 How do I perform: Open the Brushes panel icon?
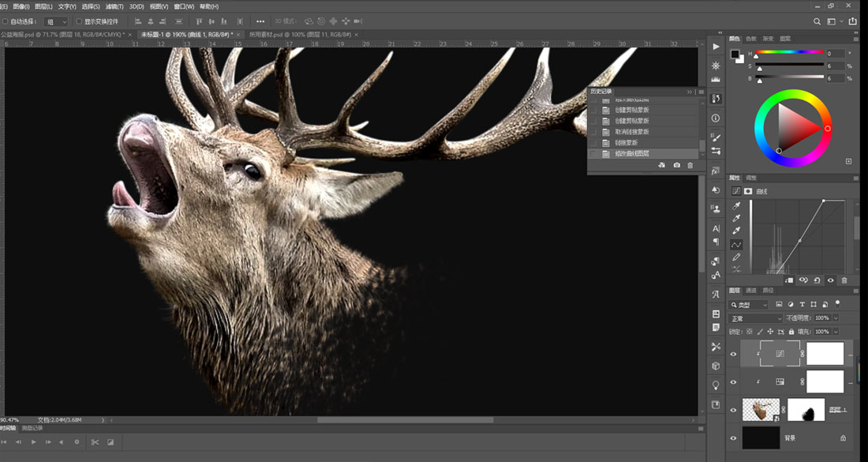pos(716,137)
